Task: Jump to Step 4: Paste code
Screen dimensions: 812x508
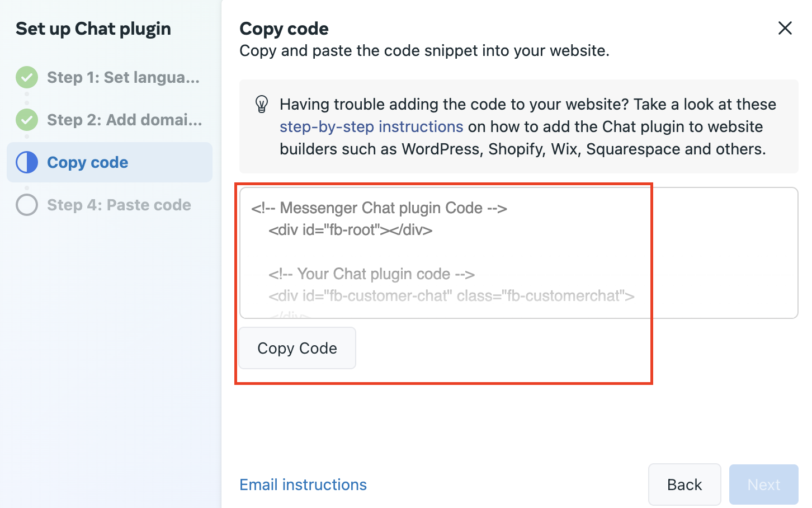Action: click(x=119, y=205)
